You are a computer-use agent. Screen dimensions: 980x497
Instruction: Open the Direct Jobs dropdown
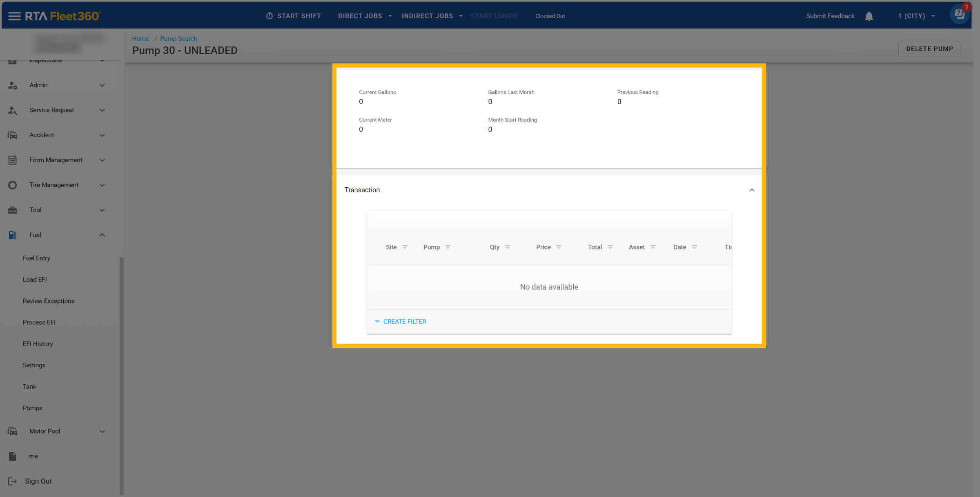tap(364, 16)
